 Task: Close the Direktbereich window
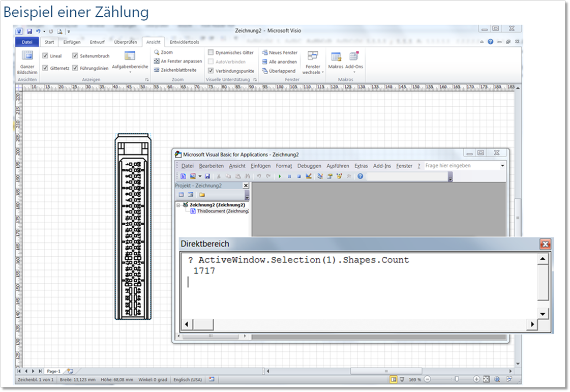pyautogui.click(x=545, y=244)
